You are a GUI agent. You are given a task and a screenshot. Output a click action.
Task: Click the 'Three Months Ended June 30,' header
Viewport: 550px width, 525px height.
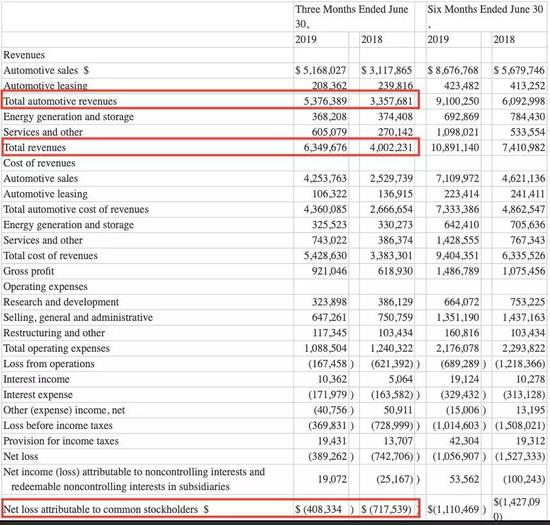click(x=352, y=16)
